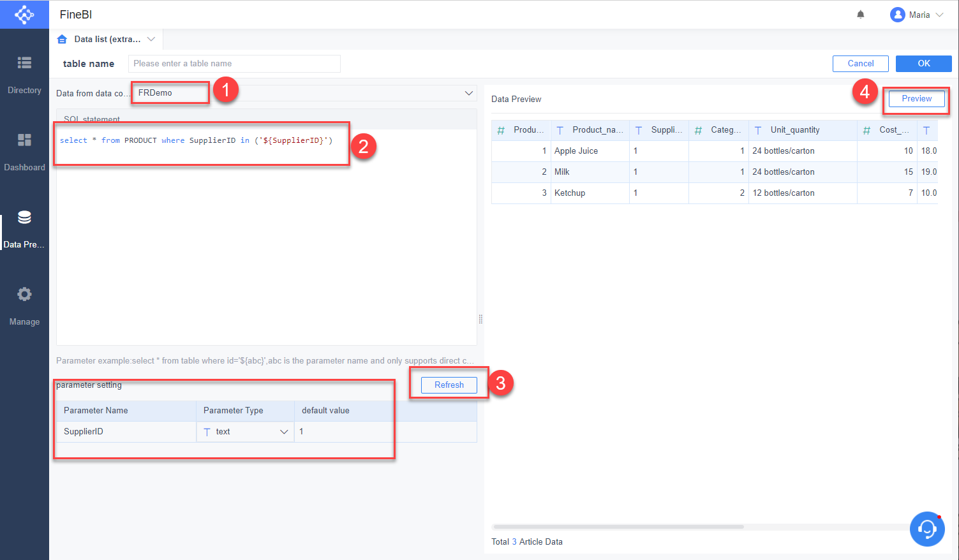Image resolution: width=959 pixels, height=560 pixels.
Task: Click the table name input field
Action: tap(234, 63)
